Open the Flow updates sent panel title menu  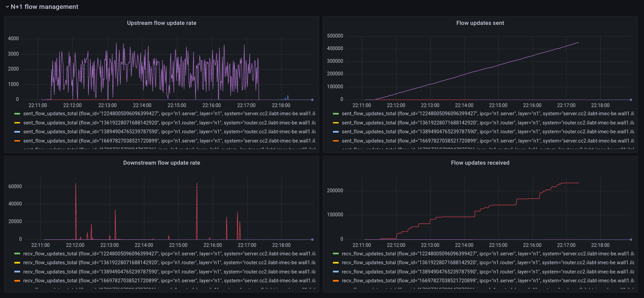pos(480,23)
